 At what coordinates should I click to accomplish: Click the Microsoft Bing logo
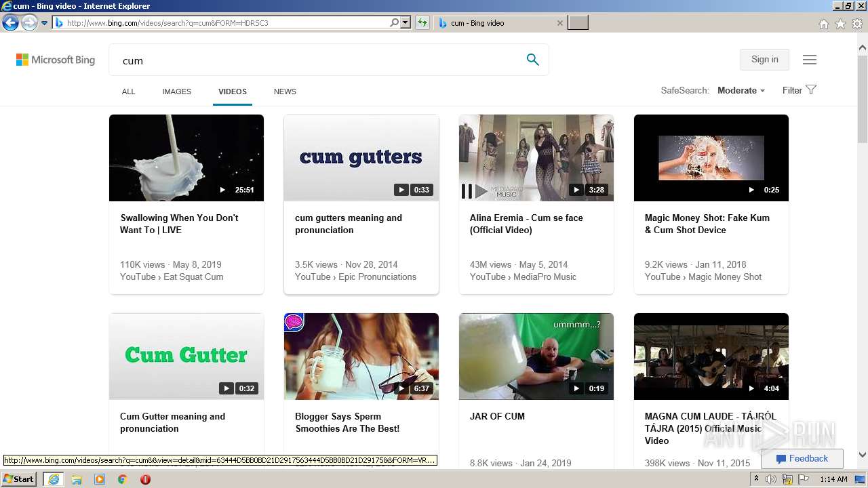[x=56, y=60]
